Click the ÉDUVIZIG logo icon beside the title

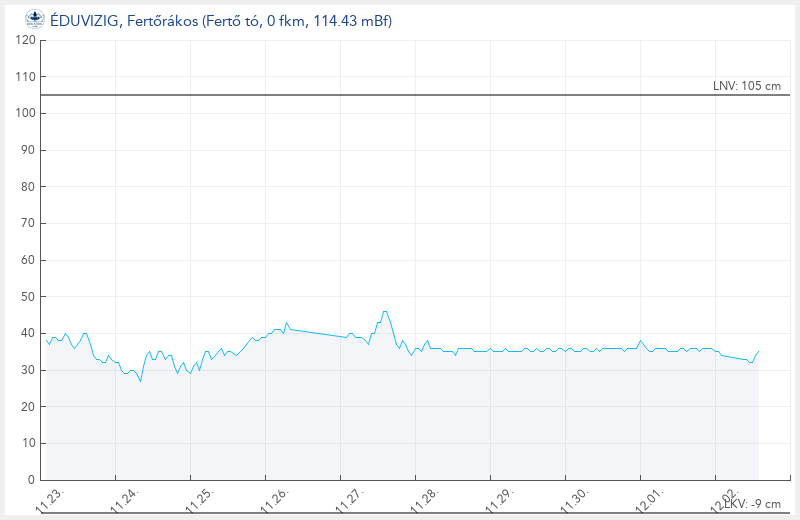click(x=35, y=18)
